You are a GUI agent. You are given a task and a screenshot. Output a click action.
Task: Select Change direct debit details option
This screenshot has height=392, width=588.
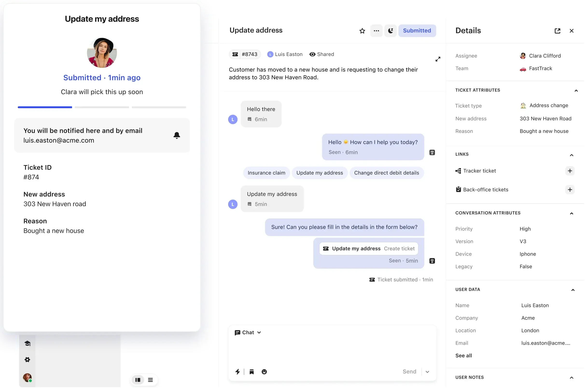[x=386, y=173]
